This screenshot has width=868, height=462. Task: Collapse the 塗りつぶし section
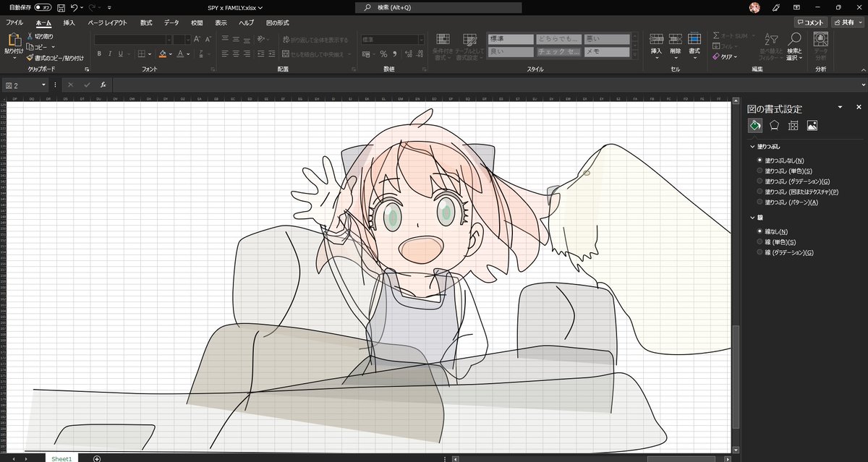(x=752, y=147)
